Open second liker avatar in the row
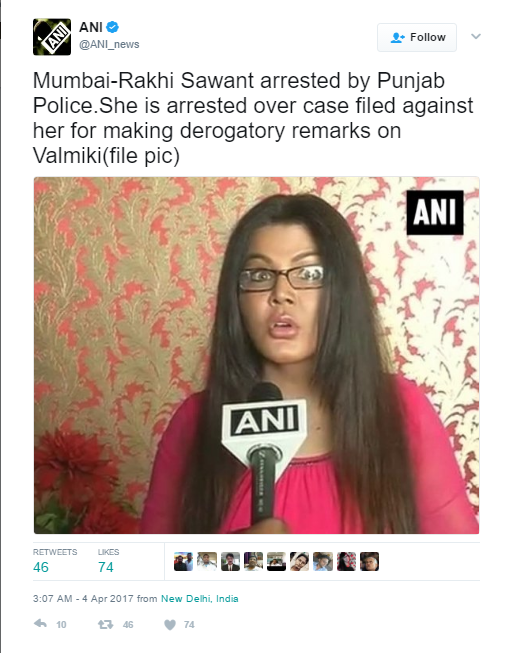Screen dimensions: 512x653 point(207,561)
